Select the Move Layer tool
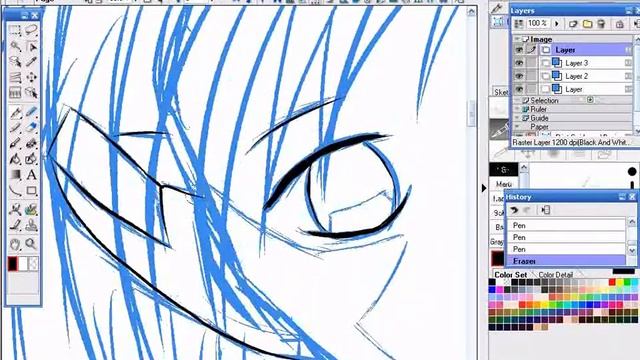640x360 pixels. coord(31,77)
